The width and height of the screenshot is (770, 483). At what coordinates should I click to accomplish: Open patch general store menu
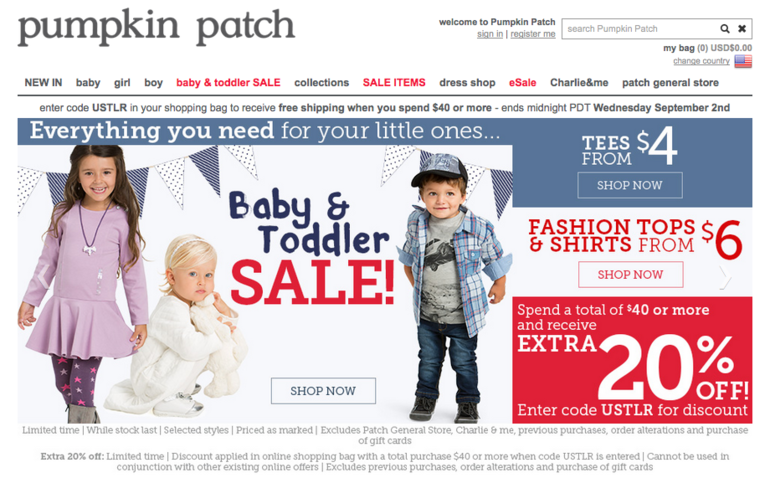(670, 82)
